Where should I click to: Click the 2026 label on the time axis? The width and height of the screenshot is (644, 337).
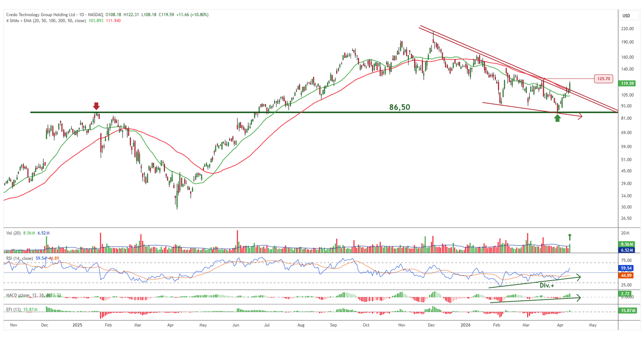tap(465, 325)
